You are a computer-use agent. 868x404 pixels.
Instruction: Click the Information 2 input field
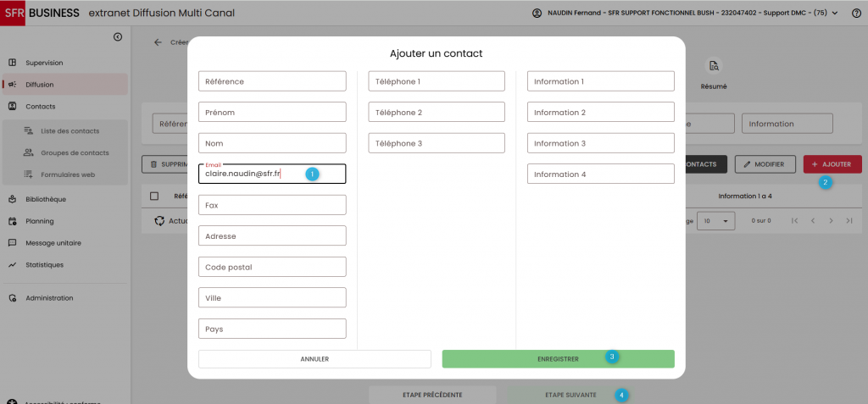pos(601,113)
